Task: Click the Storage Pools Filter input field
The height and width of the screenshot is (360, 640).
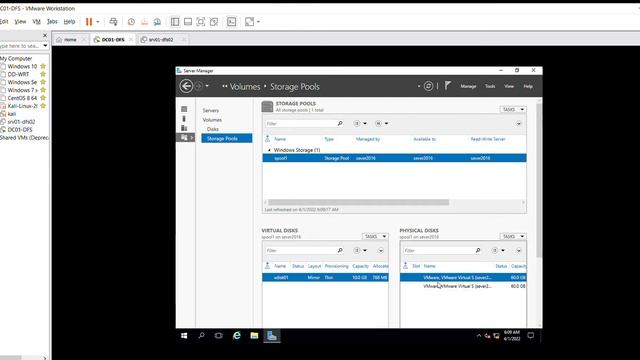Action: [300, 123]
